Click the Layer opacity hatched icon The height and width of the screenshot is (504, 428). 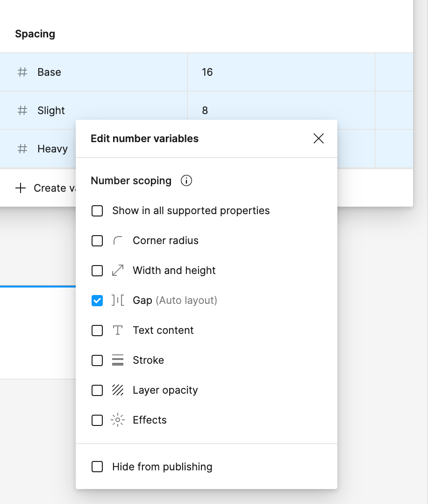tap(117, 390)
